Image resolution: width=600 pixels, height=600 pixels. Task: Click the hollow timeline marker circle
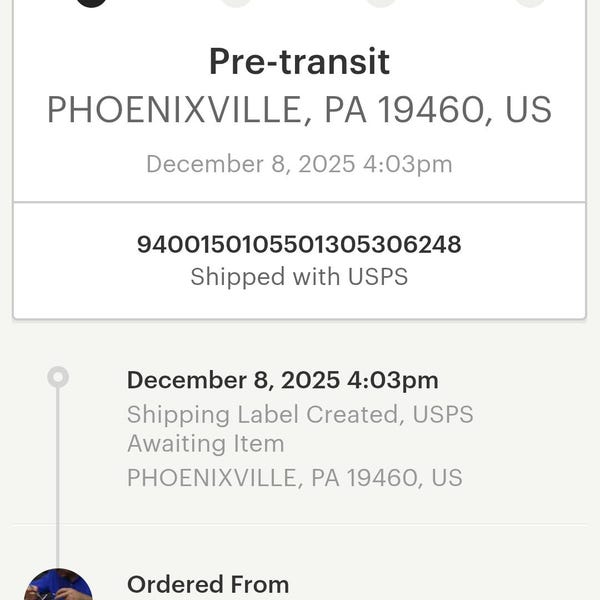click(x=58, y=377)
